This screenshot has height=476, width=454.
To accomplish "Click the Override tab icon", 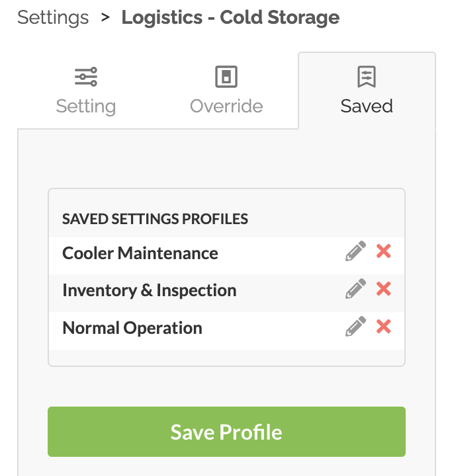I will click(x=226, y=77).
